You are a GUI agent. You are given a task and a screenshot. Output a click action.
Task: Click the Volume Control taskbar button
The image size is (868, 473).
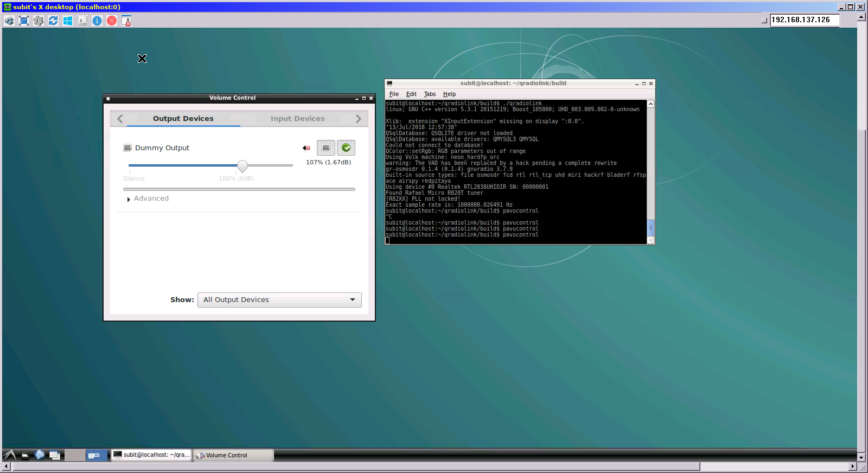tap(233, 455)
